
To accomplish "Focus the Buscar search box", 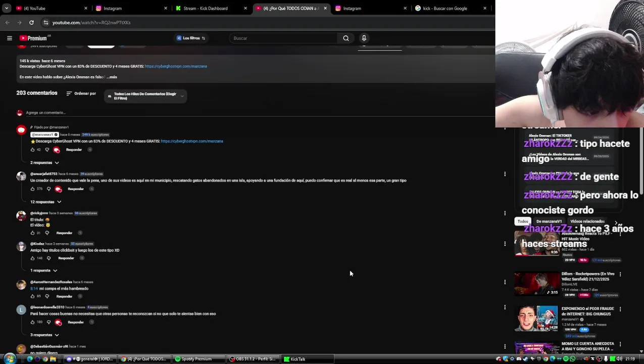I will tap(284, 38).
